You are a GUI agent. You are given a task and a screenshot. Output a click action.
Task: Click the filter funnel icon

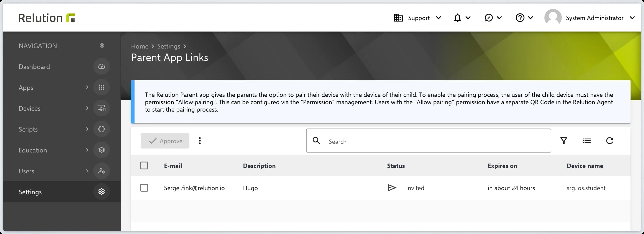[563, 141]
